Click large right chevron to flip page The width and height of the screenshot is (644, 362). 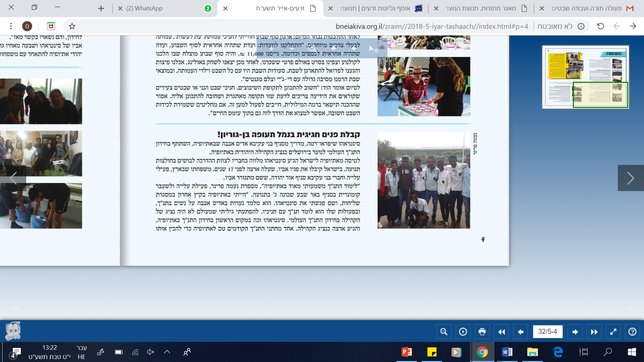pyautogui.click(x=631, y=178)
